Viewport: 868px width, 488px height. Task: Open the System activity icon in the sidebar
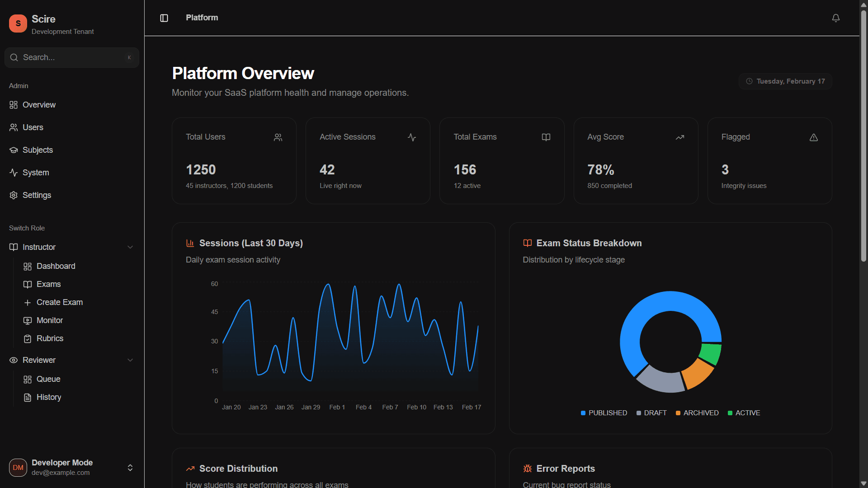[x=14, y=172]
